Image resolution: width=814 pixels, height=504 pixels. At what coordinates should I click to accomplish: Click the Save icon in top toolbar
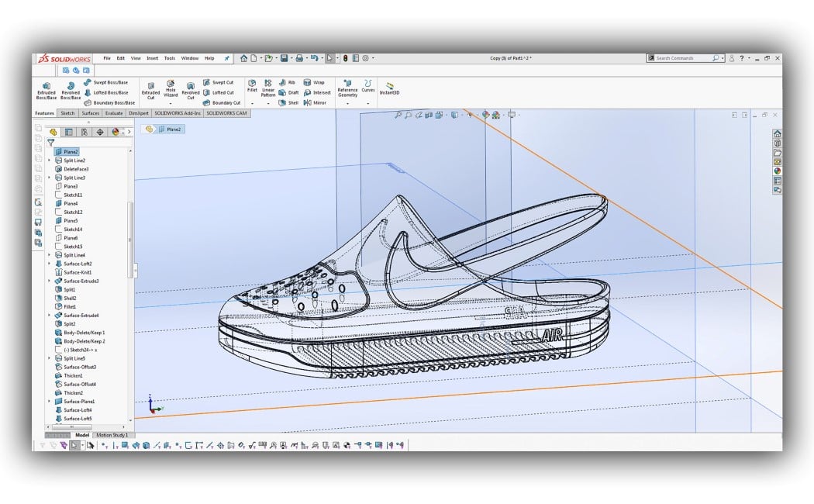pos(285,58)
